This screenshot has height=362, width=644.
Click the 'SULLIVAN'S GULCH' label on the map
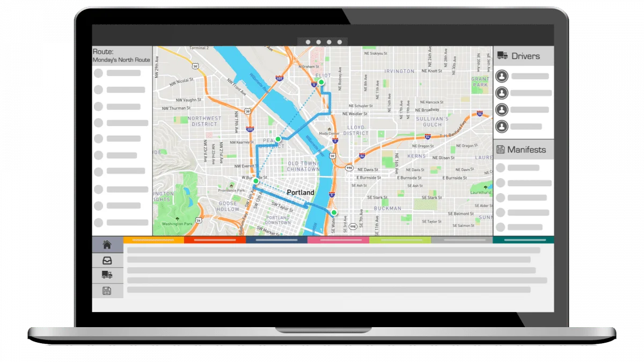coord(432,121)
